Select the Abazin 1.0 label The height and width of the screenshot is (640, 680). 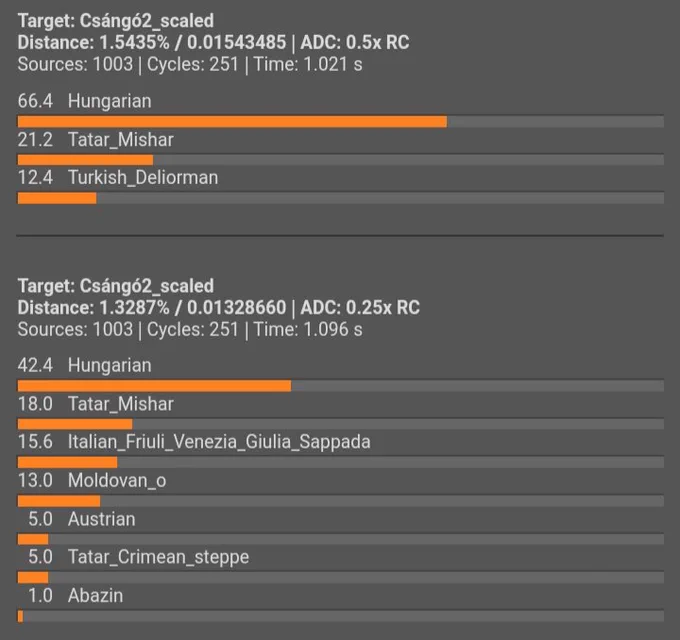[75, 595]
